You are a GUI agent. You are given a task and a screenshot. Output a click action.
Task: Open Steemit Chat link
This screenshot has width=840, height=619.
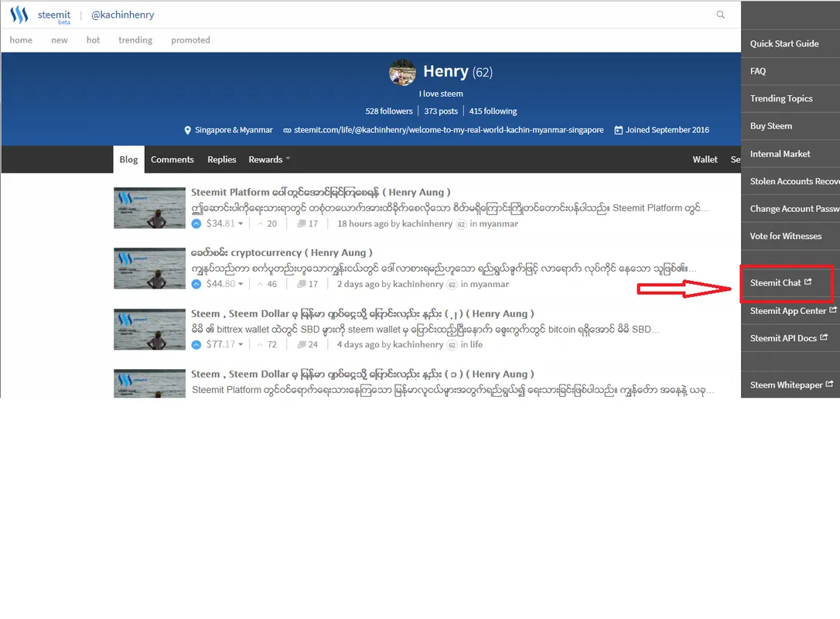[775, 283]
